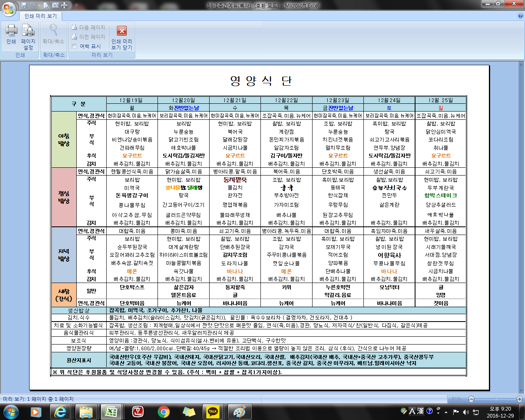This screenshot has height=420, width=525.
Task: Open the Windows Start menu
Action: 11,411
